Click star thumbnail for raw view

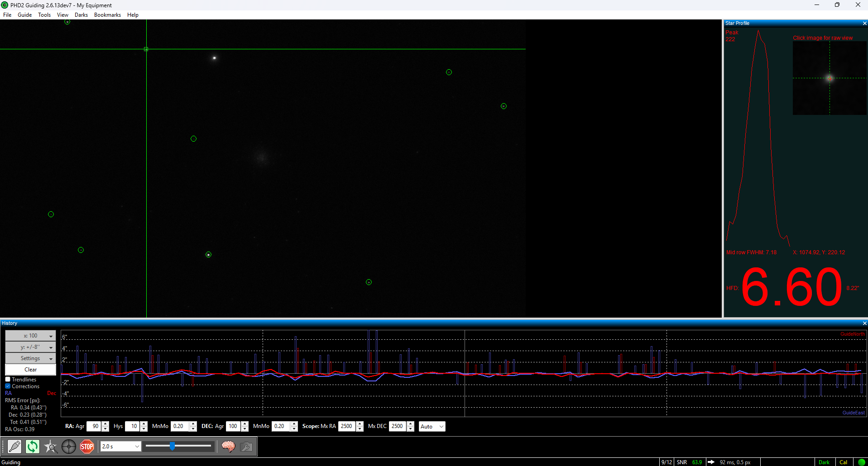click(830, 78)
